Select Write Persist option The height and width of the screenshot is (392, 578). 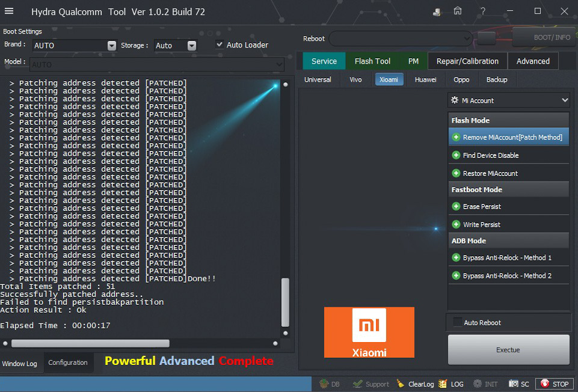pos(509,224)
